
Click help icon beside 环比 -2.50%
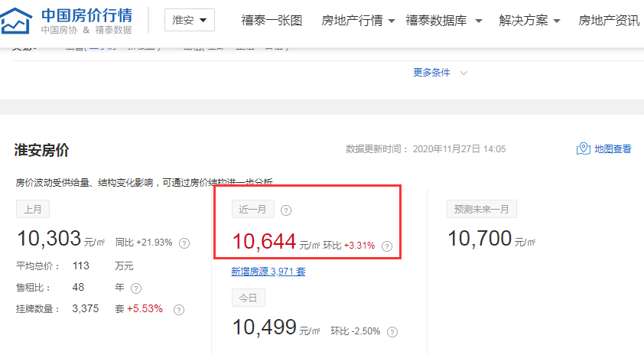pos(392,332)
